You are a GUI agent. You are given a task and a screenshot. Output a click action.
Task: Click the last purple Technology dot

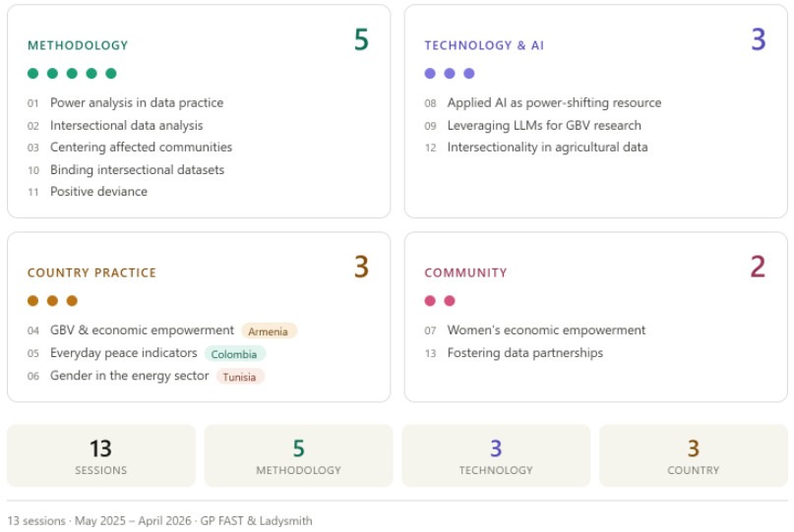point(469,74)
